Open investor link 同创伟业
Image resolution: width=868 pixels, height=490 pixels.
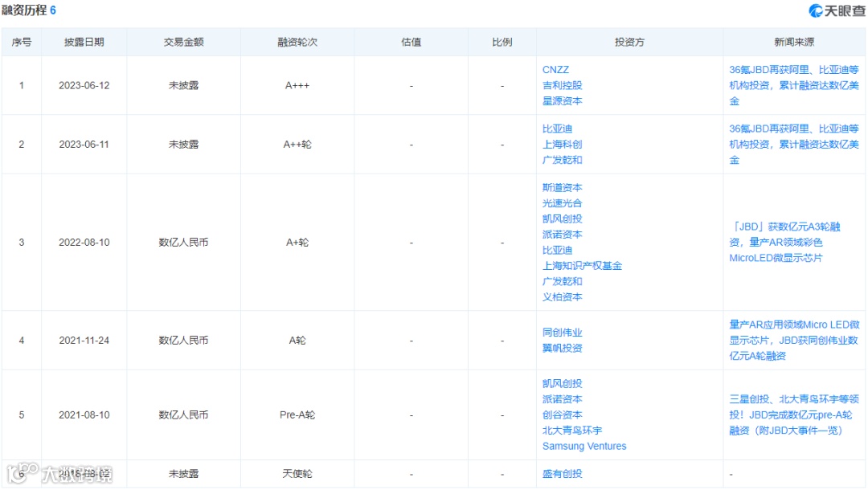[562, 333]
